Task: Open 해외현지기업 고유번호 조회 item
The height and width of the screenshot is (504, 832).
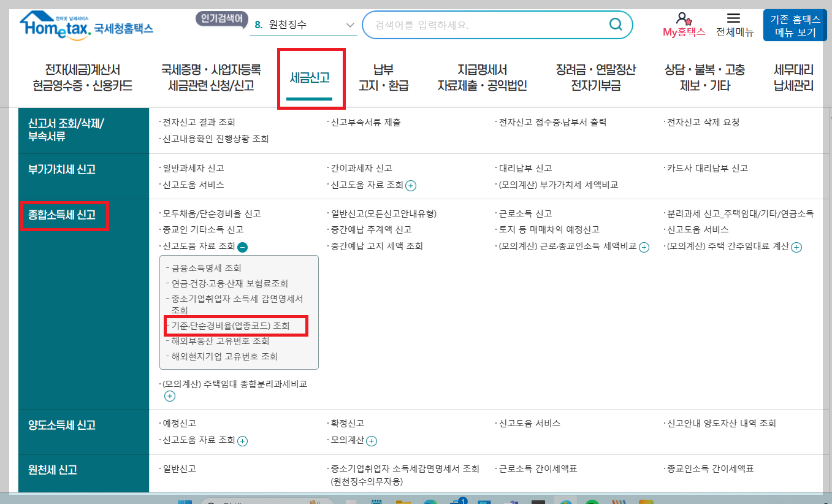Action: click(x=224, y=356)
